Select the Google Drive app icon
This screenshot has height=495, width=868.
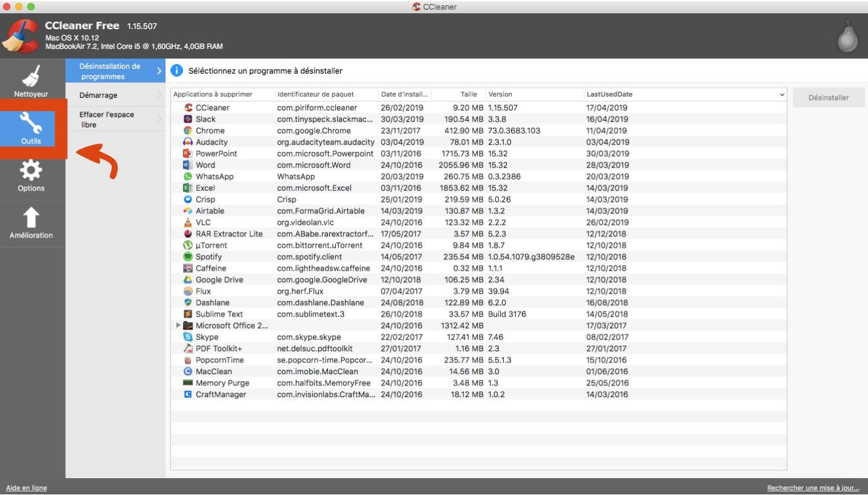[188, 280]
